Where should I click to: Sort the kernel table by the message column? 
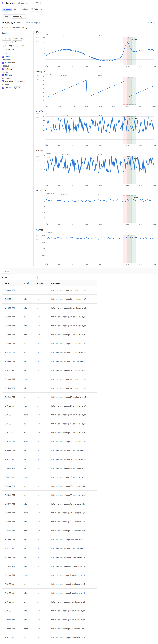pyautogui.click(x=56, y=283)
